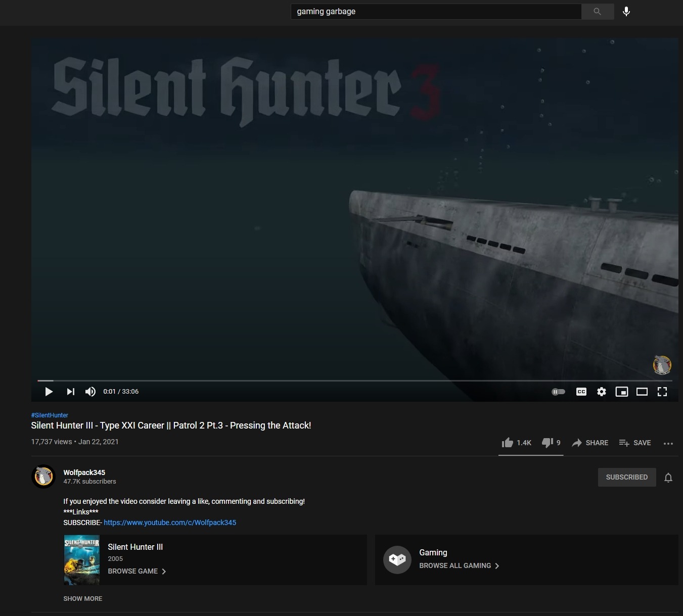
Task: Open the more actions ellipsis menu
Action: (668, 443)
